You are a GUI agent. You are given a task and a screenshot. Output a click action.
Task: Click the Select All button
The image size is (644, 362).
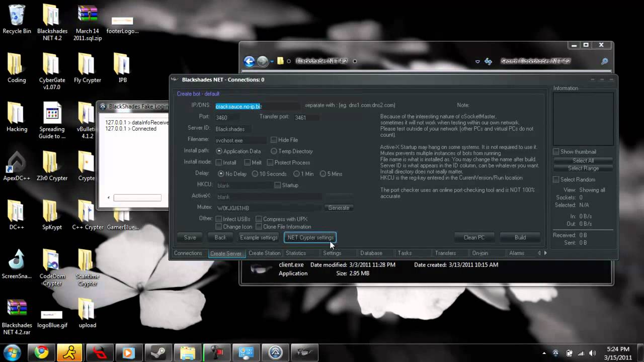pyautogui.click(x=583, y=161)
